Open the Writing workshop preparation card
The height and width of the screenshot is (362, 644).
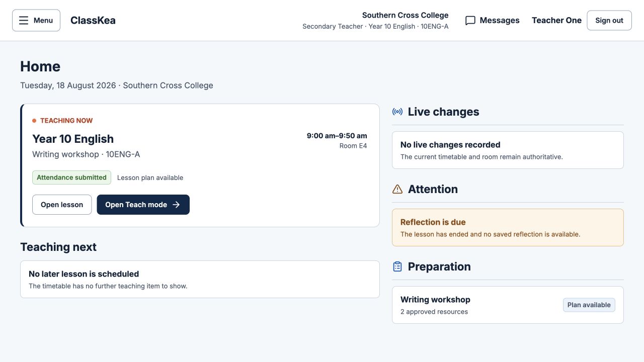(x=508, y=305)
